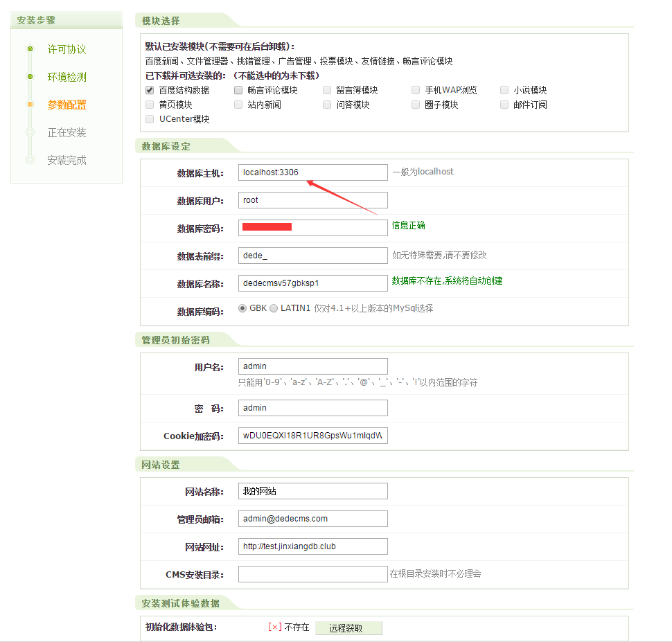The image size is (672, 642).
Task: Click the 数据库用户 root input field
Action: click(x=312, y=200)
